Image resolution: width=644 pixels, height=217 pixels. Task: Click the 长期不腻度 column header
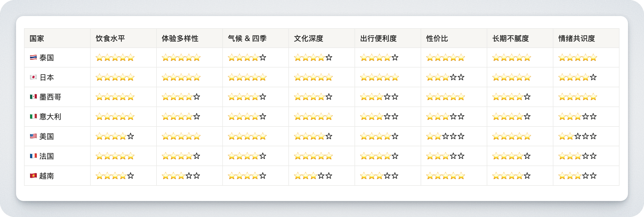click(511, 38)
